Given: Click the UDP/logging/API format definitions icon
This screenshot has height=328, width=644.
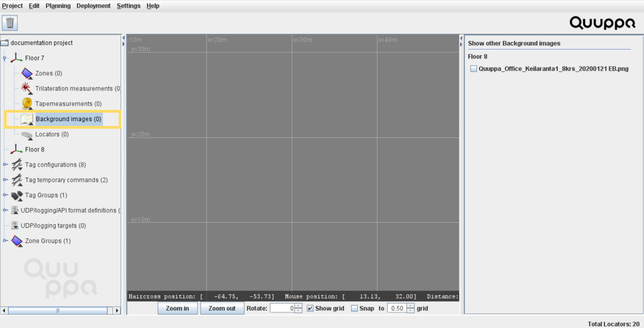Looking at the screenshot, I should click(15, 210).
